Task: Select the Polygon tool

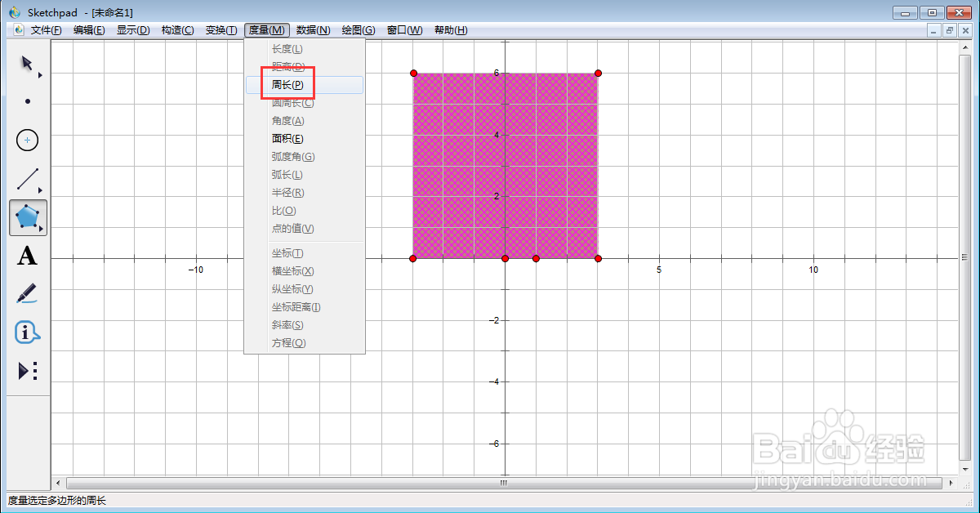Action: [27, 217]
